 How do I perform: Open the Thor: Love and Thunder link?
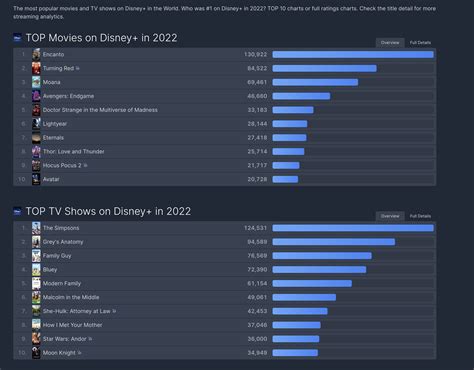[73, 152]
